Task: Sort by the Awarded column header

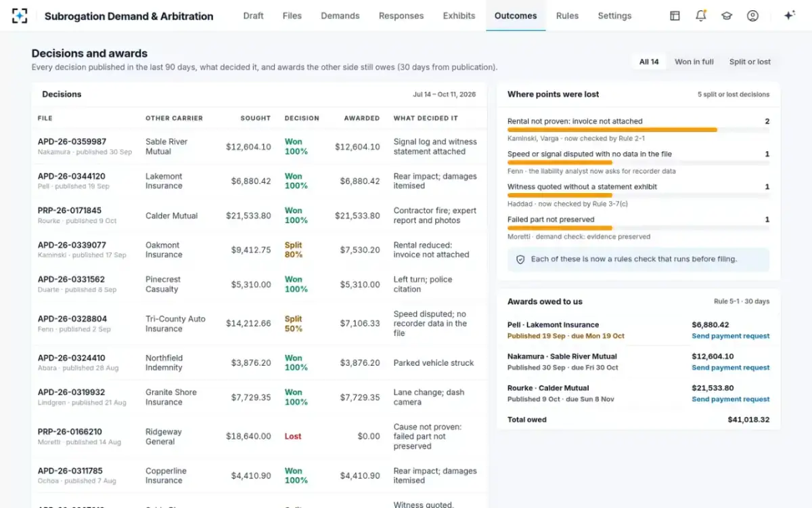Action: (362, 119)
